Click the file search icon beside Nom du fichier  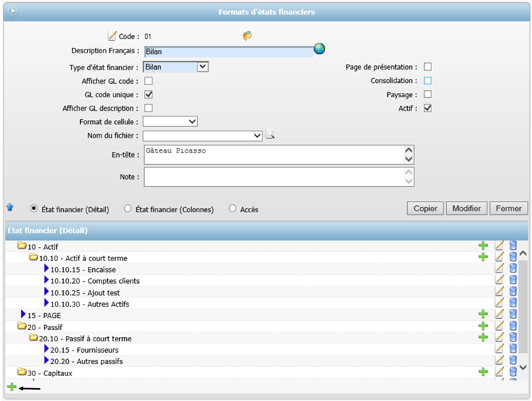click(270, 135)
